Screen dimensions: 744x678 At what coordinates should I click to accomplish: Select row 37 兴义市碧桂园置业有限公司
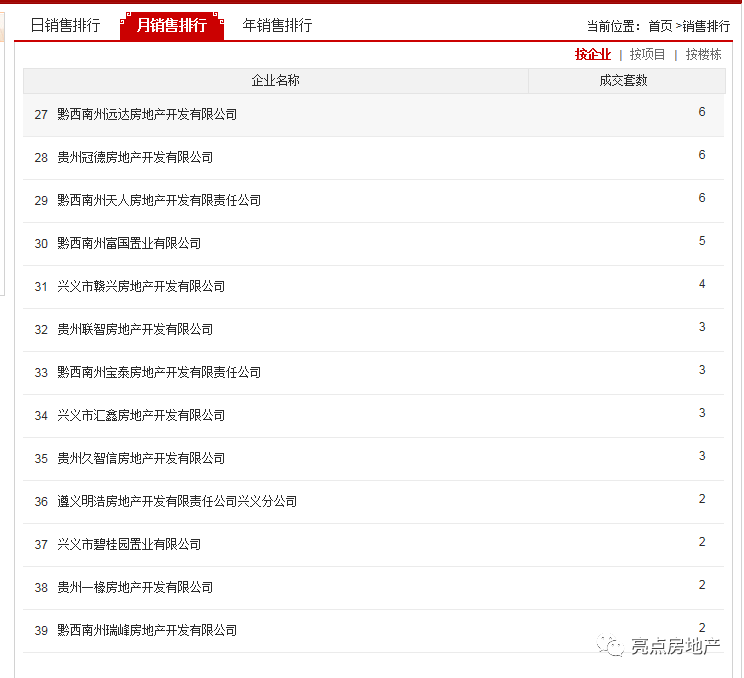(x=373, y=545)
